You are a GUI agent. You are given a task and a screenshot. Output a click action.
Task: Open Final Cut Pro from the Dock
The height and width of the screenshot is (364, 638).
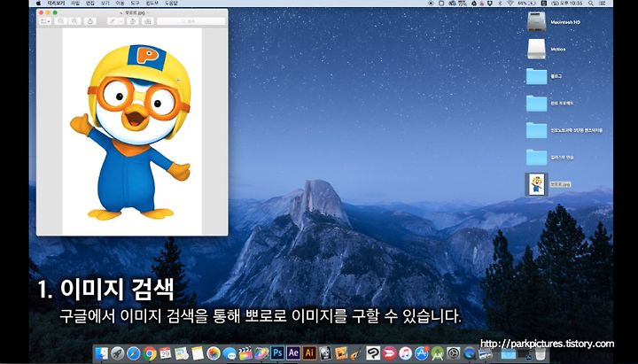(x=245, y=353)
